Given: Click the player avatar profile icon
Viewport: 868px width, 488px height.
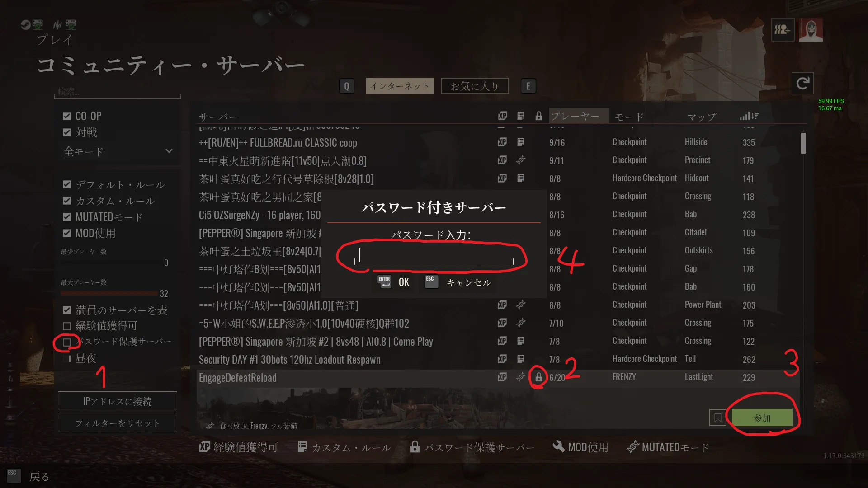Looking at the screenshot, I should tap(811, 30).
